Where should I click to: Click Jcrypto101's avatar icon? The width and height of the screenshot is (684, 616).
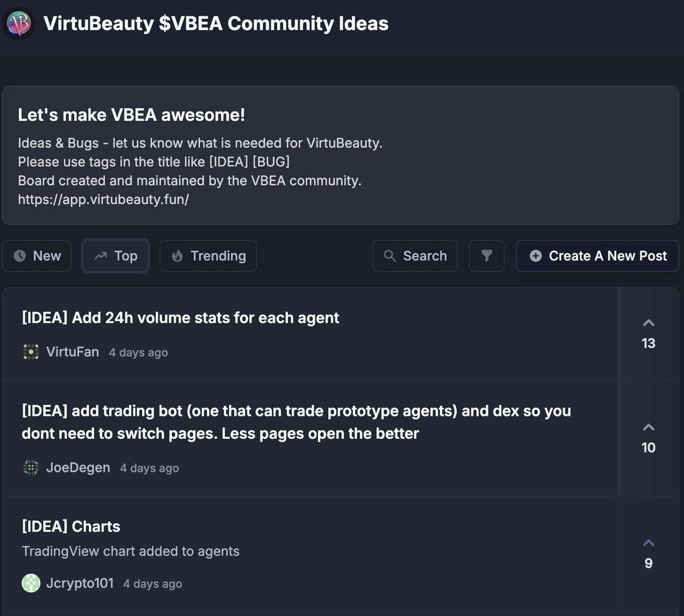pos(31,584)
